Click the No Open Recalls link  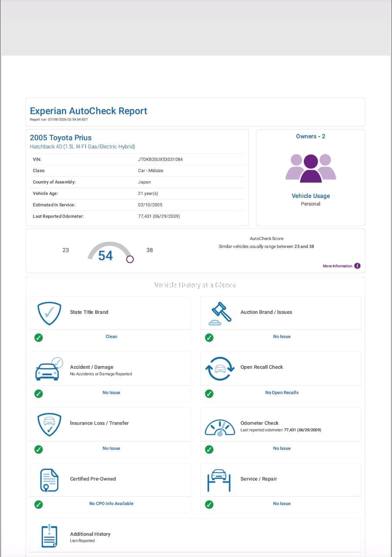click(x=282, y=393)
